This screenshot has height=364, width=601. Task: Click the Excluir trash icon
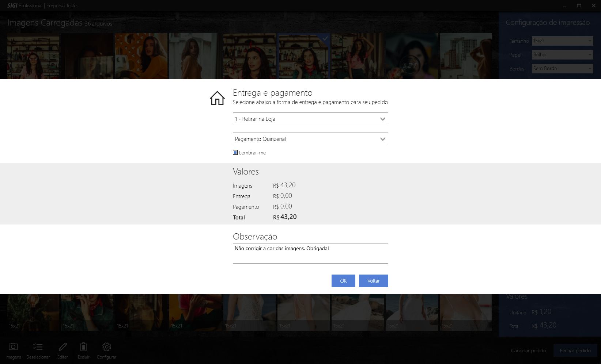tap(83, 347)
